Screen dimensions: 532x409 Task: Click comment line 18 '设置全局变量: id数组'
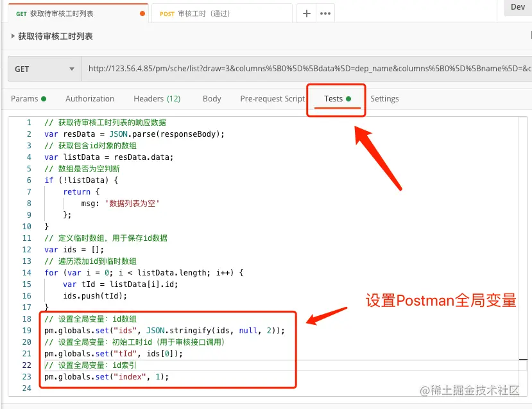(98, 319)
